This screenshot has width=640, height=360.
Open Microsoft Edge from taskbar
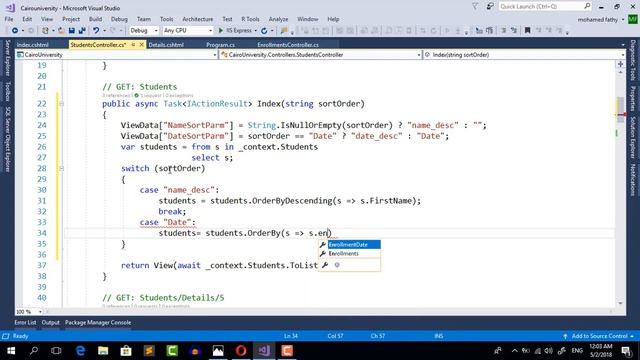[x=80, y=351]
